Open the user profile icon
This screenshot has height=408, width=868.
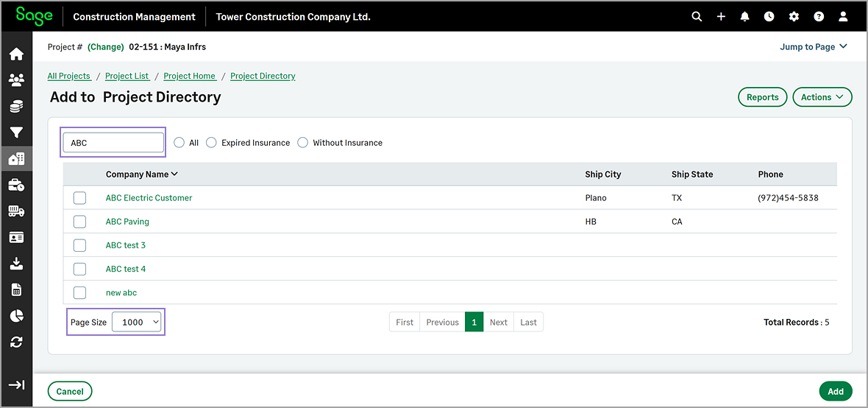pos(843,17)
